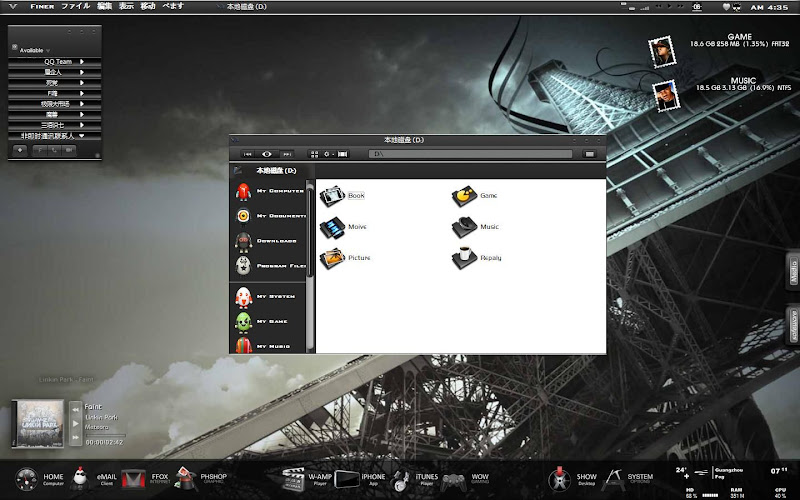Go to My Computer in sidebar
The image size is (800, 500).
point(271,190)
